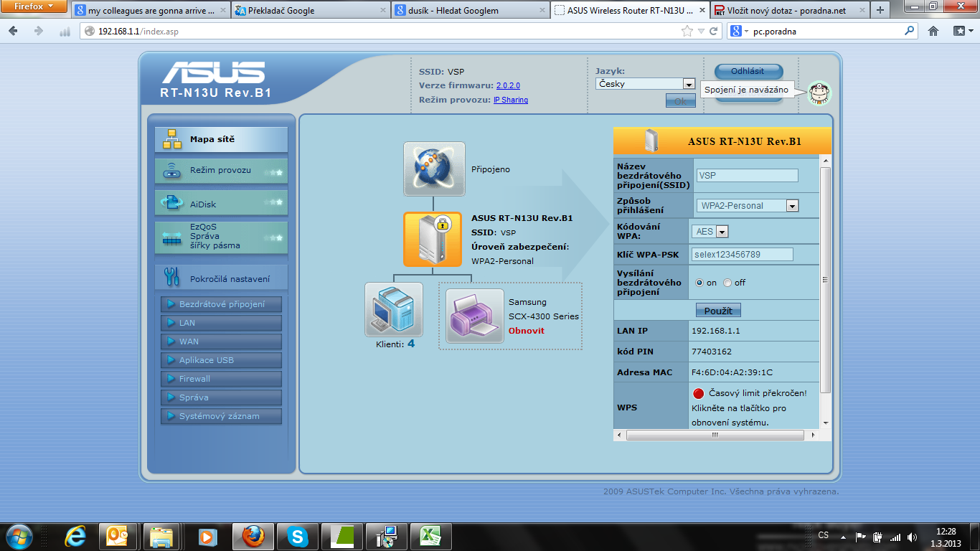Click the search magnifier icon

click(910, 31)
